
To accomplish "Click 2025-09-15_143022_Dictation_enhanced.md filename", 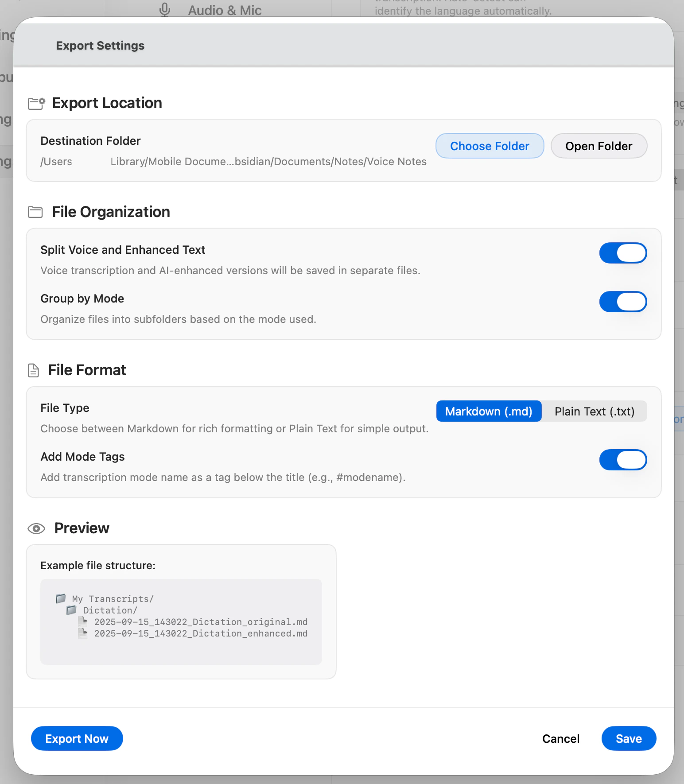I will click(x=201, y=633).
